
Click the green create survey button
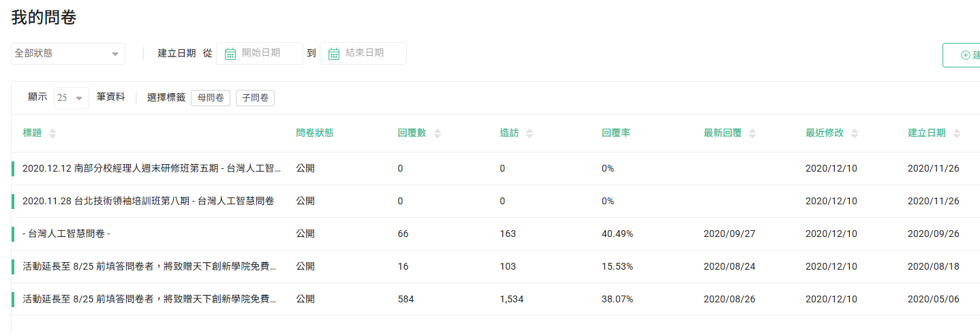click(x=962, y=55)
